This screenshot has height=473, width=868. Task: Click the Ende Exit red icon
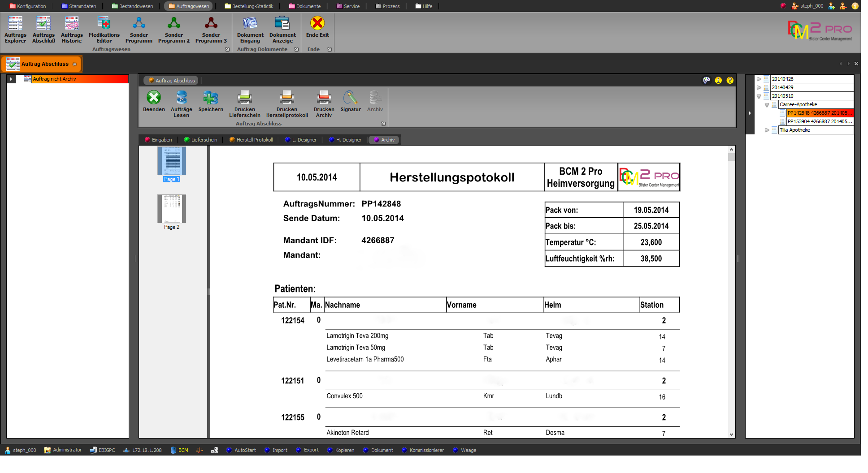pyautogui.click(x=317, y=23)
